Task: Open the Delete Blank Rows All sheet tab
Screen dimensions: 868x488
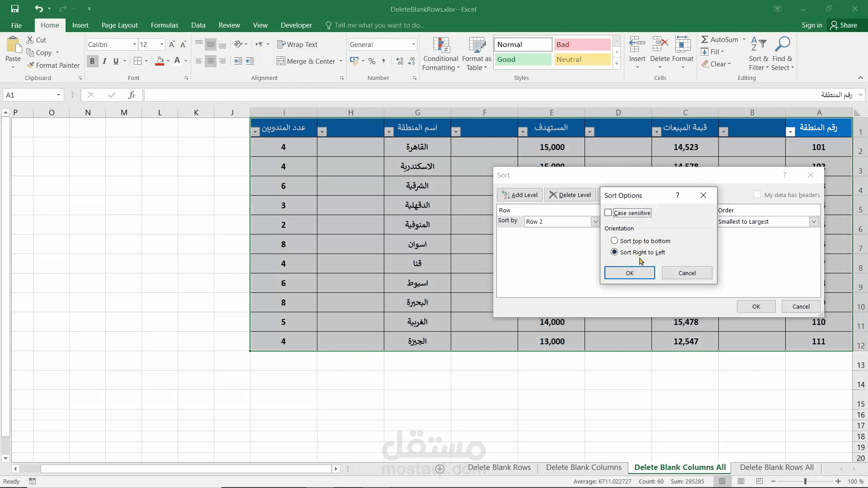Action: coord(776,467)
